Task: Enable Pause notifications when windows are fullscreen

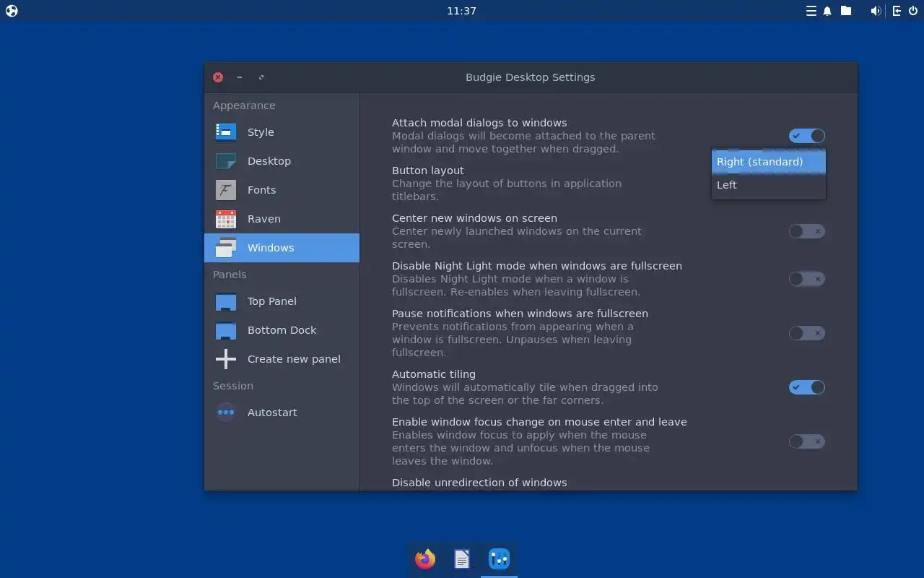Action: tap(807, 333)
